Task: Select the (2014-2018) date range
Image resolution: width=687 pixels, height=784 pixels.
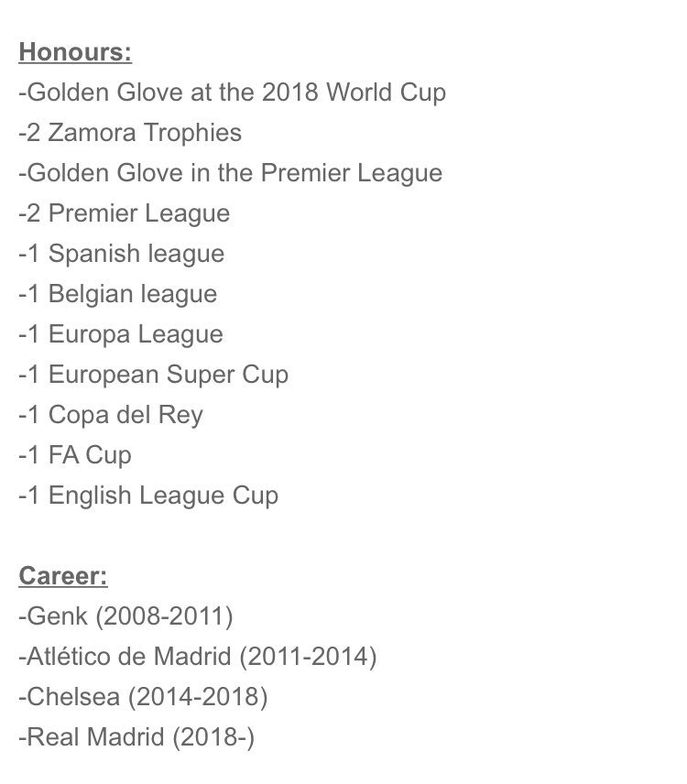Action: pos(198,698)
